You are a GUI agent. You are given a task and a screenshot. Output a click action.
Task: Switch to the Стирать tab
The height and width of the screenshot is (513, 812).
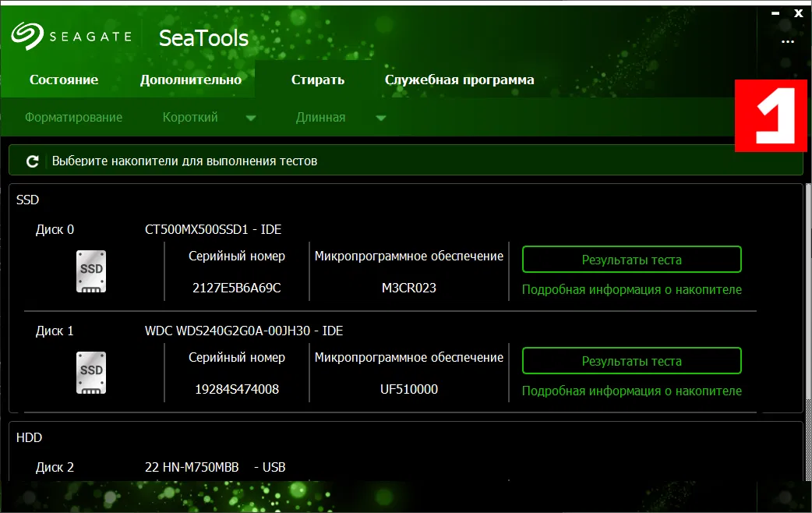coord(318,80)
